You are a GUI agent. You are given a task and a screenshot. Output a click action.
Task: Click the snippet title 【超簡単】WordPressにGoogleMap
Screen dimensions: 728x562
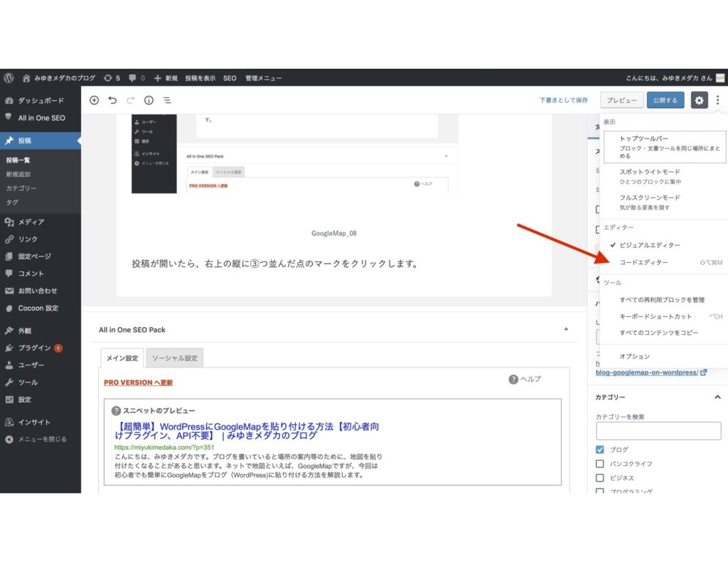tap(247, 431)
